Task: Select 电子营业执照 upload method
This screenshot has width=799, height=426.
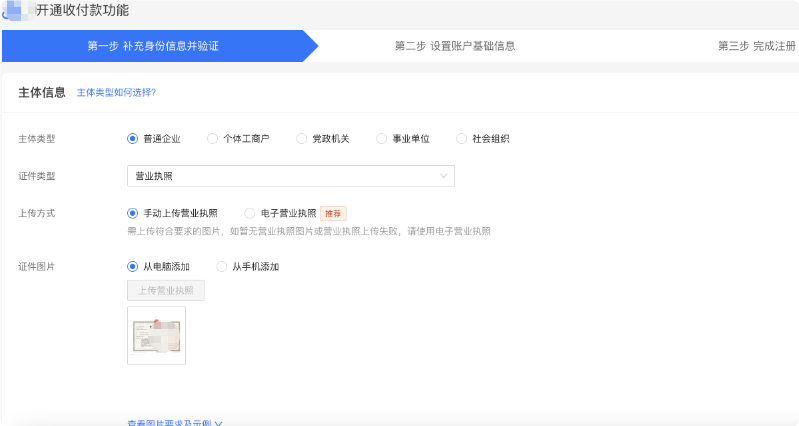Action: pos(250,213)
